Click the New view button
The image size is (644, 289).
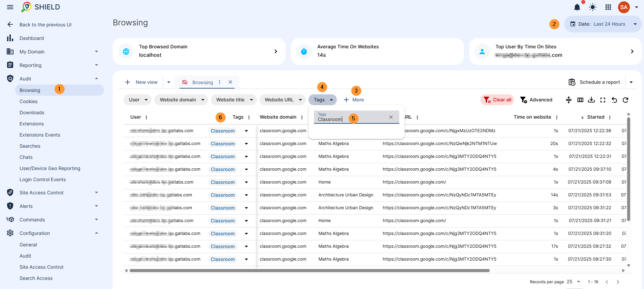[x=141, y=82]
